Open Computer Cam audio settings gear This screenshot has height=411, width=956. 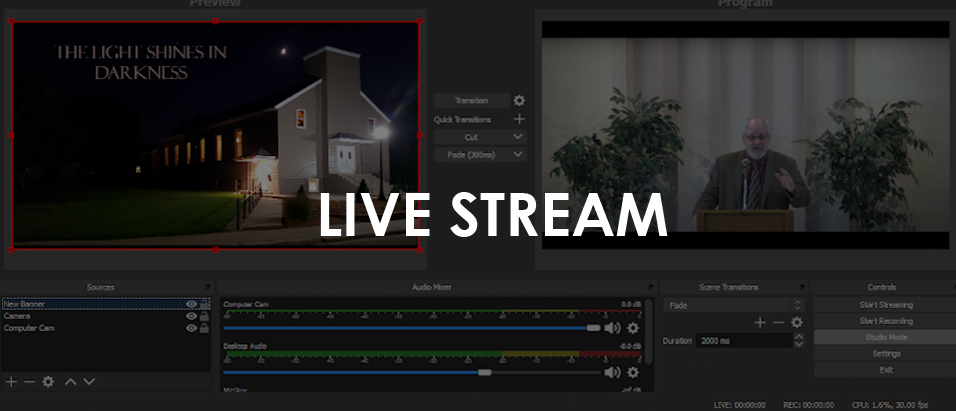tap(633, 328)
